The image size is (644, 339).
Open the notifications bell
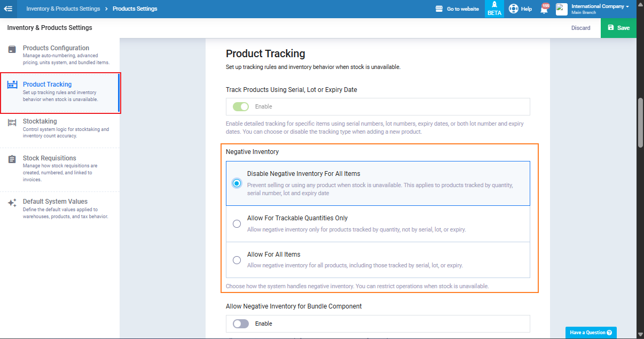click(544, 9)
